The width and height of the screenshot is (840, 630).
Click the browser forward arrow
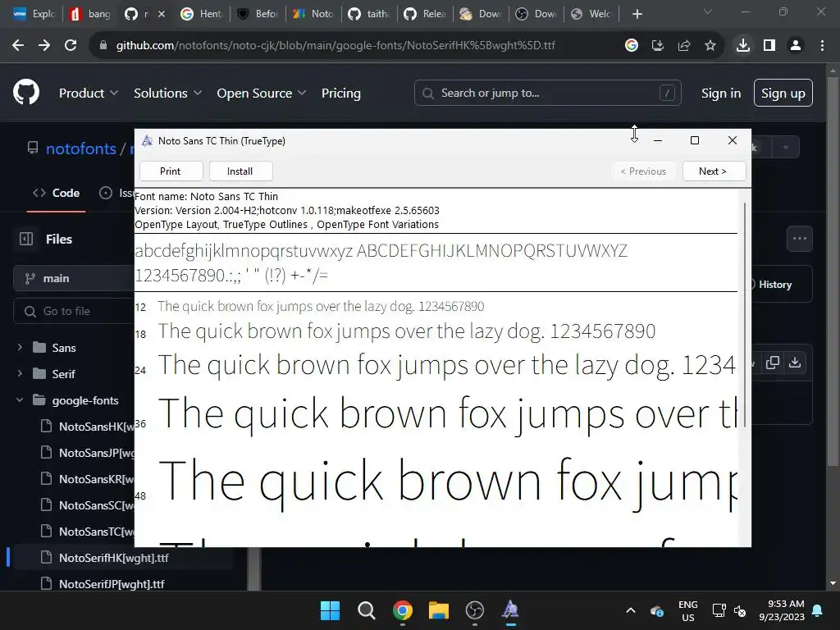tap(44, 46)
